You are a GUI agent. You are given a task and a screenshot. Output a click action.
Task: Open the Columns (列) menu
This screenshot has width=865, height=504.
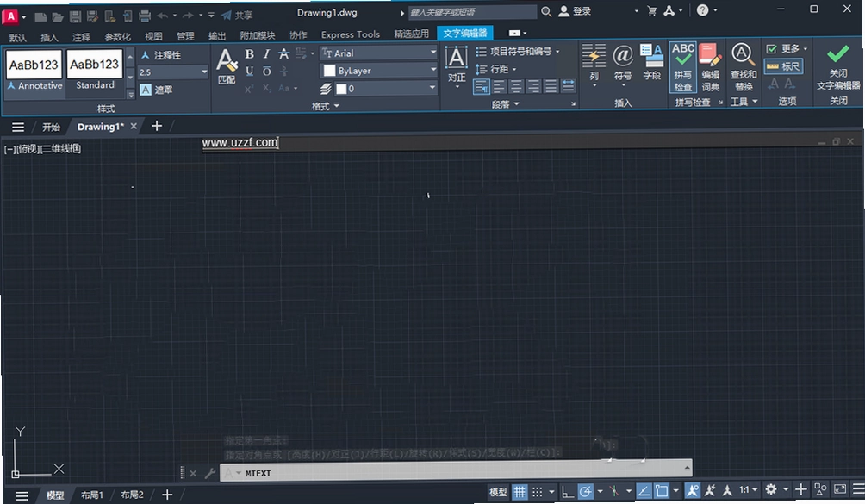pos(594,65)
